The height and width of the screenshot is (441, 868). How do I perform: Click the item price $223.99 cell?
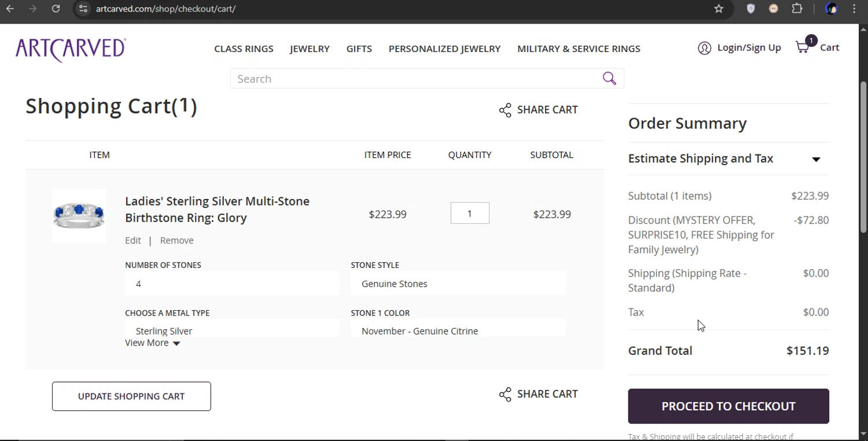388,214
